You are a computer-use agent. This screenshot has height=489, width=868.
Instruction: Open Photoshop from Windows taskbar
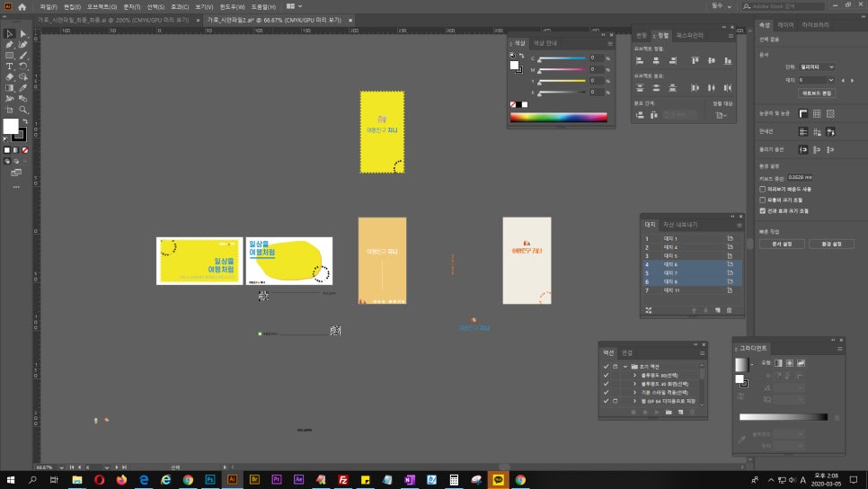tap(209, 480)
